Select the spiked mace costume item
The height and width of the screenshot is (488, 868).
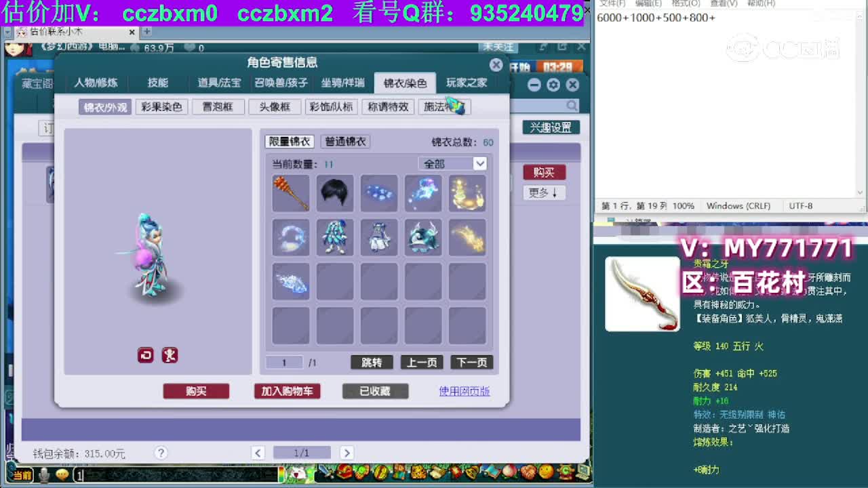(x=291, y=193)
